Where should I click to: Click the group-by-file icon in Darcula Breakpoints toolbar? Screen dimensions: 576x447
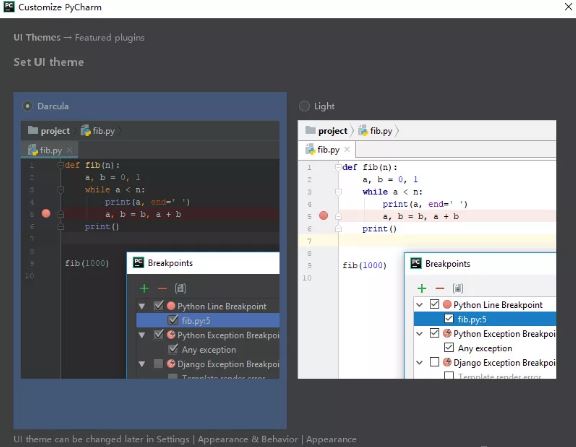tap(180, 288)
